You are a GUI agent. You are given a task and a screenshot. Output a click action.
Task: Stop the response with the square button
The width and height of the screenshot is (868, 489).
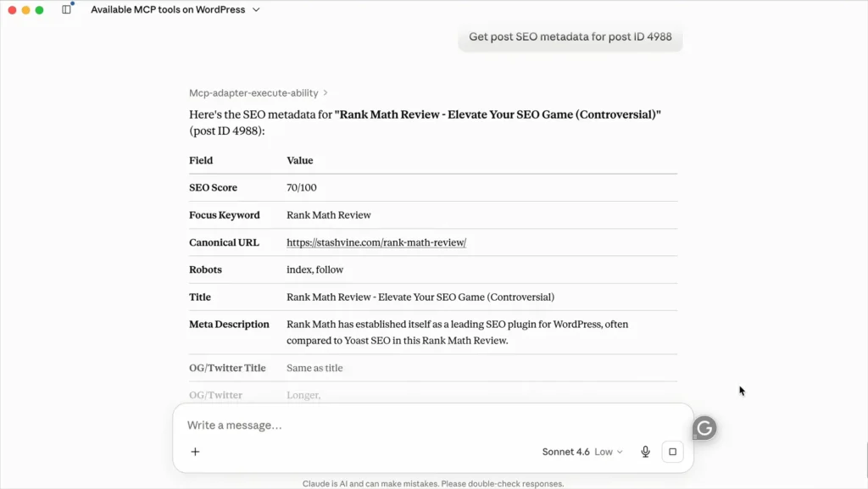[672, 452]
